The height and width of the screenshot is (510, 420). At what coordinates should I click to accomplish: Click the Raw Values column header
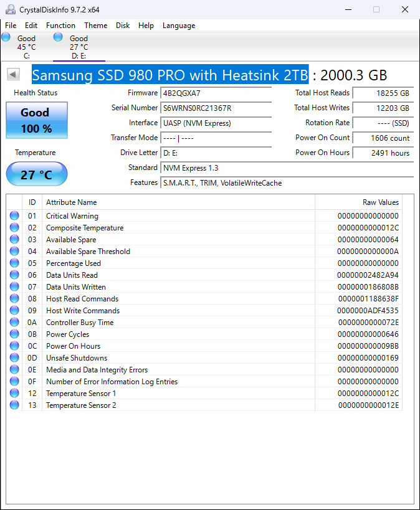[x=359, y=202]
